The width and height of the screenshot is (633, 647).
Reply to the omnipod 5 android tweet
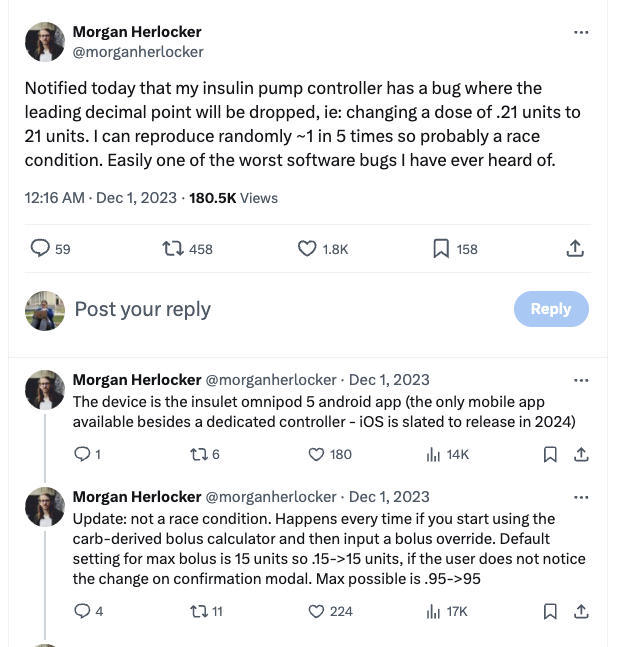[83, 455]
